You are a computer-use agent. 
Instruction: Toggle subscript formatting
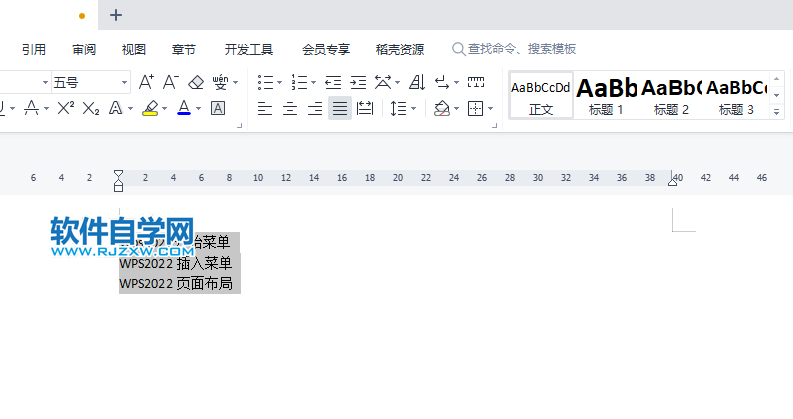91,108
